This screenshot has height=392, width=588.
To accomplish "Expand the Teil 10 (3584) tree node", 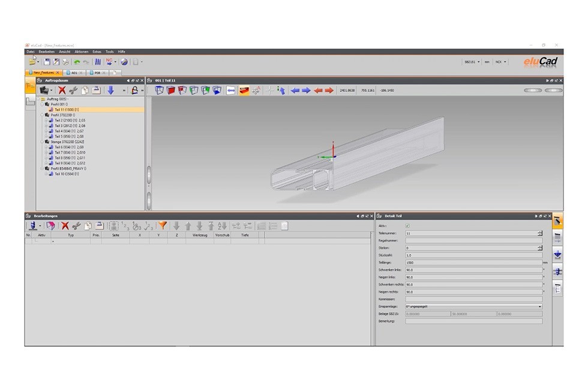I will click(x=46, y=174).
